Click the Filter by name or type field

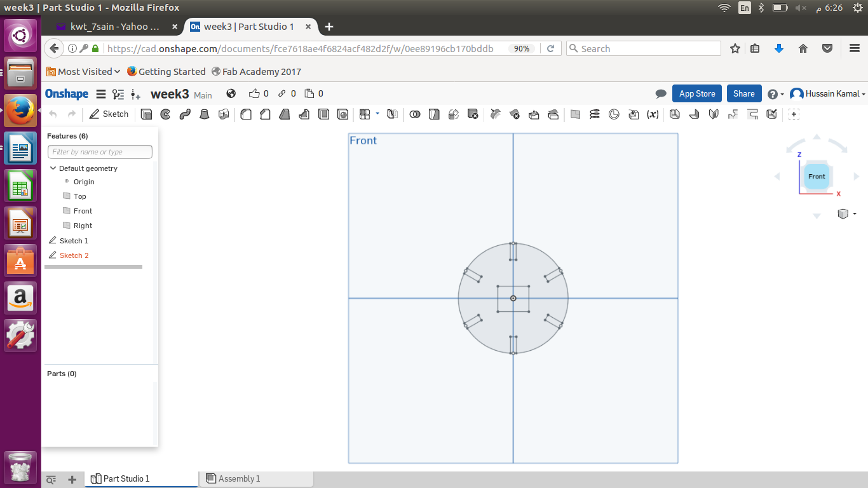click(100, 152)
